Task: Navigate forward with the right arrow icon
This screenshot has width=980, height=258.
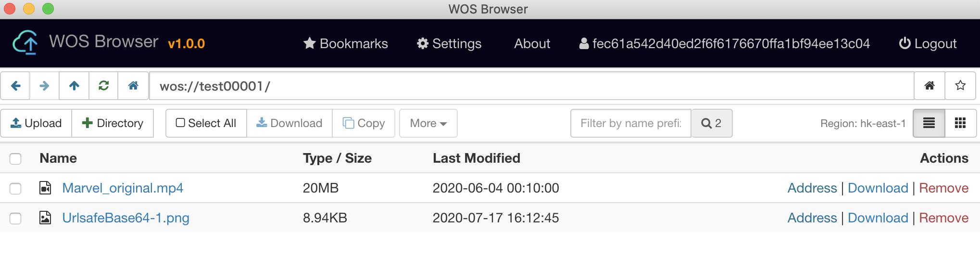Action: click(x=44, y=86)
